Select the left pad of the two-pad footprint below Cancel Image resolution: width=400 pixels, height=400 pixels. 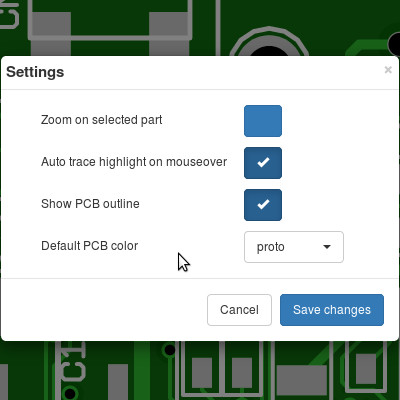(202, 372)
